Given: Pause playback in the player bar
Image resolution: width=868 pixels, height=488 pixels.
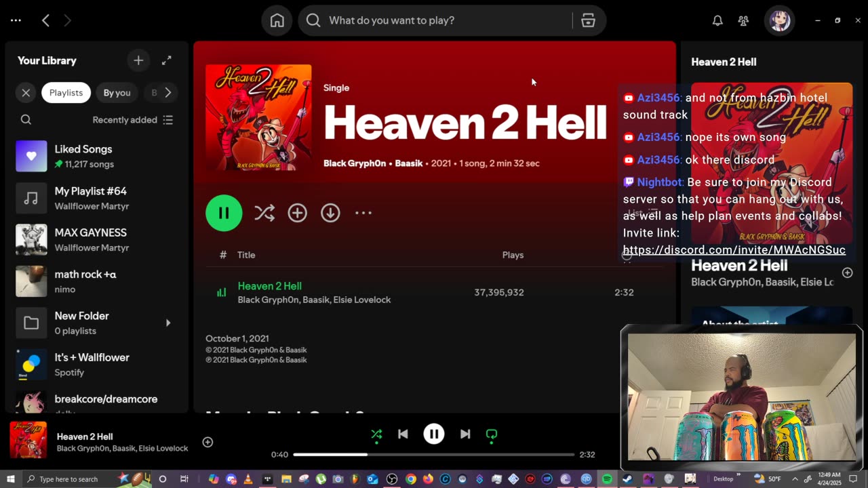Looking at the screenshot, I should click(x=434, y=434).
